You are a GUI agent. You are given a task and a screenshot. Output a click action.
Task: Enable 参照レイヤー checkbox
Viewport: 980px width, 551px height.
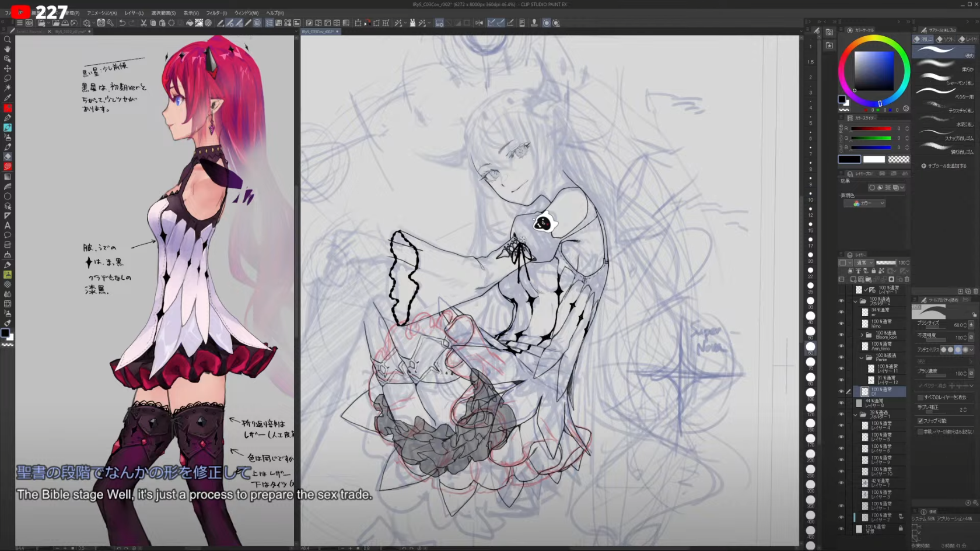(x=921, y=432)
